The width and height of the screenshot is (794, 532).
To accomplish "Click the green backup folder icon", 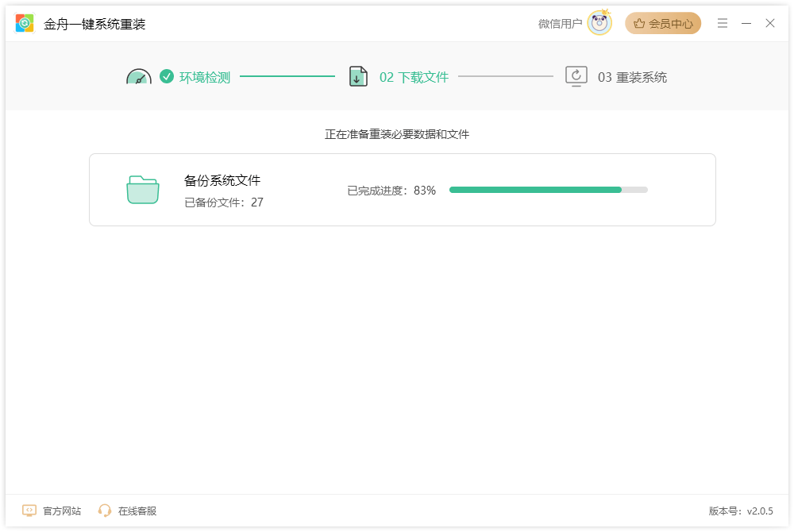I will [x=143, y=189].
